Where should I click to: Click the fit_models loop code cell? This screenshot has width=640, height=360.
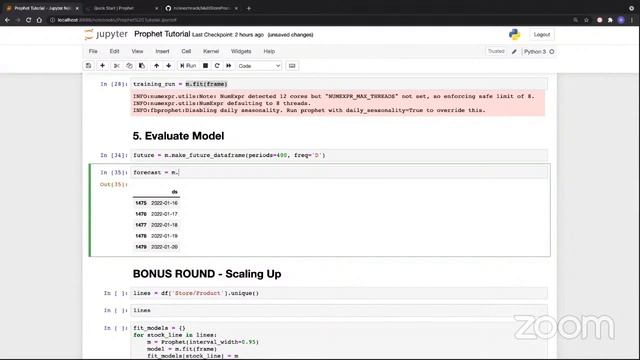[339, 341]
